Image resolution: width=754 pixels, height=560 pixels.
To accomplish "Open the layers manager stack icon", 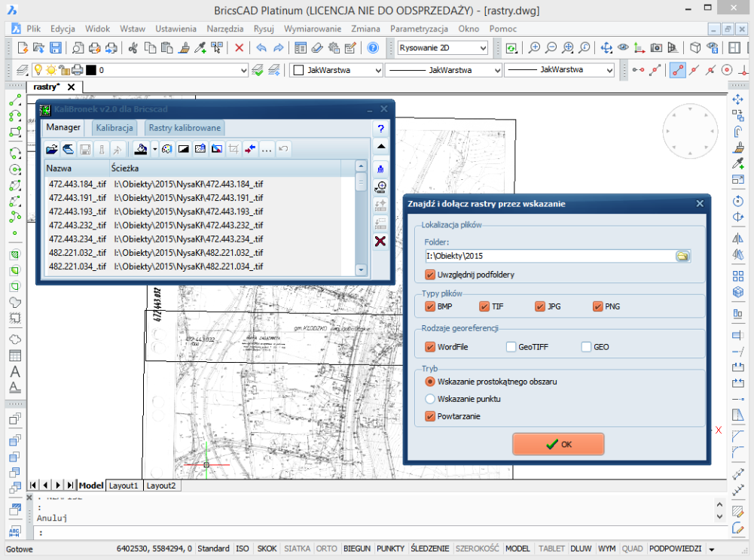I will click(x=22, y=70).
